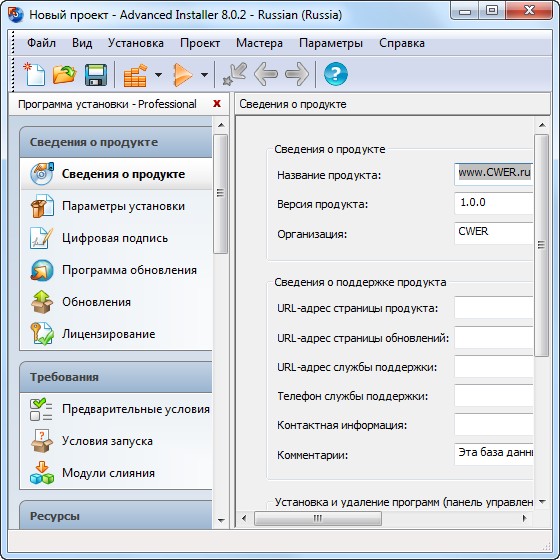Click the Комментарии field
560x560 pixels.
(494, 454)
